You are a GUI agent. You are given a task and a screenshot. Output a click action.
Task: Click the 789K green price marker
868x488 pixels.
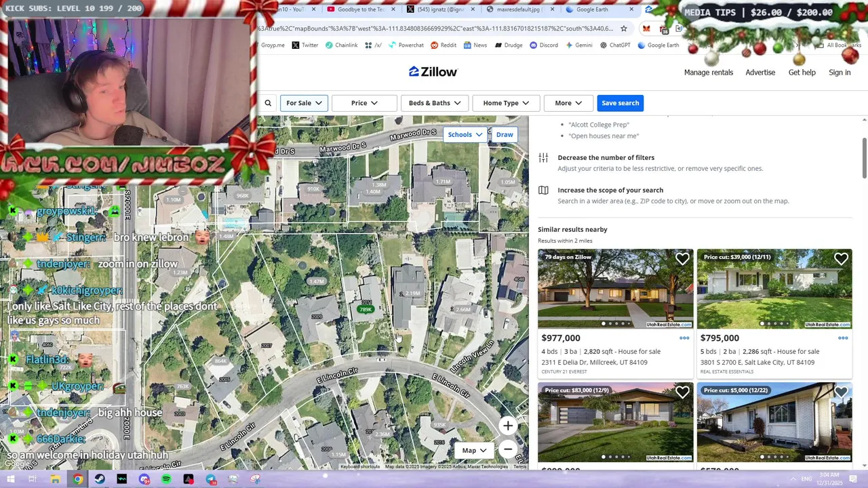pyautogui.click(x=366, y=310)
